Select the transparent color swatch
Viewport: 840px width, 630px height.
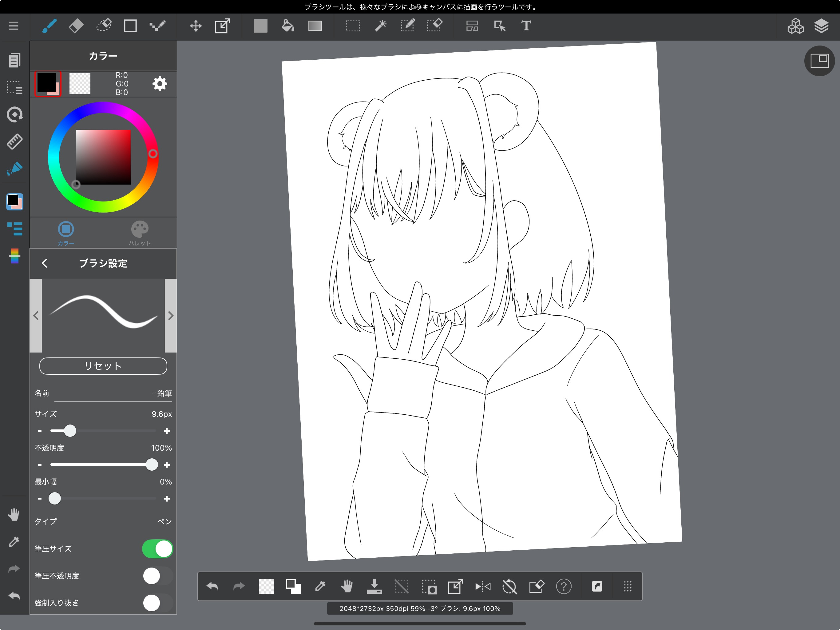click(80, 84)
